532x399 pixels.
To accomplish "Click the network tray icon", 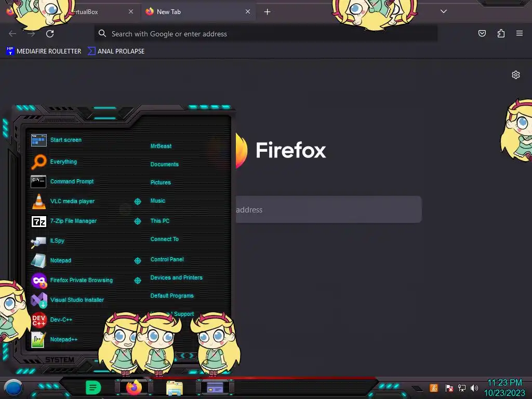I will [x=462, y=388].
